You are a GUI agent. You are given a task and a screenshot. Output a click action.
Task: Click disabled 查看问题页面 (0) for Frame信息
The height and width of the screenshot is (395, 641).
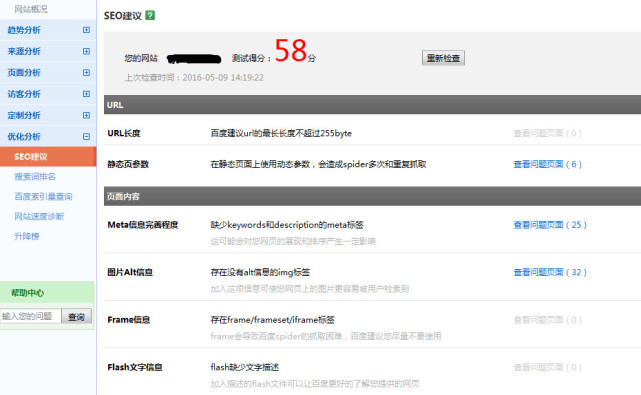coord(547,320)
